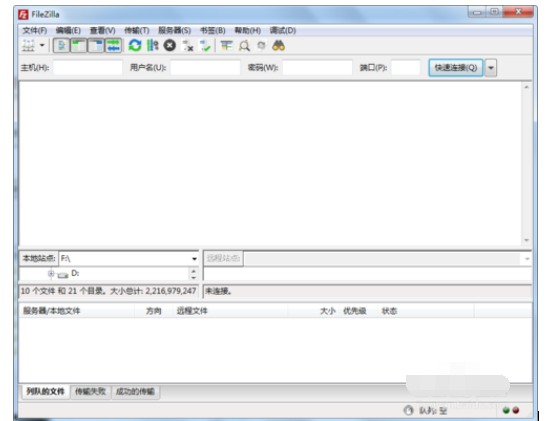Viewport: 558px width, 421px height.
Task: Toggle local directory tree icon
Action: tap(79, 46)
